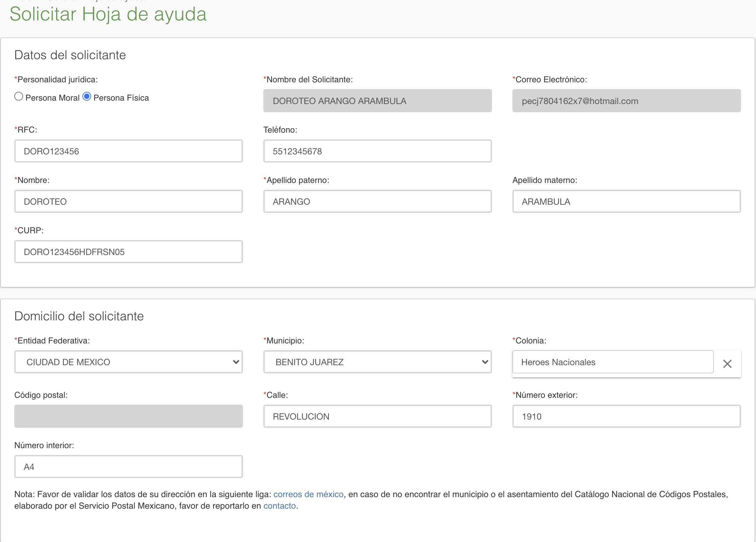Click the Persona Moral label text
756x542 pixels.
coord(52,98)
